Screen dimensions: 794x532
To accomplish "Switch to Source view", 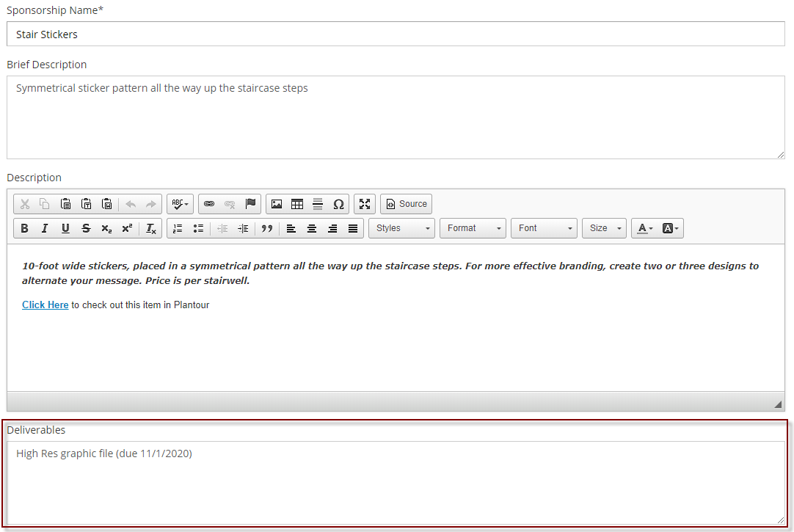I will tap(406, 204).
